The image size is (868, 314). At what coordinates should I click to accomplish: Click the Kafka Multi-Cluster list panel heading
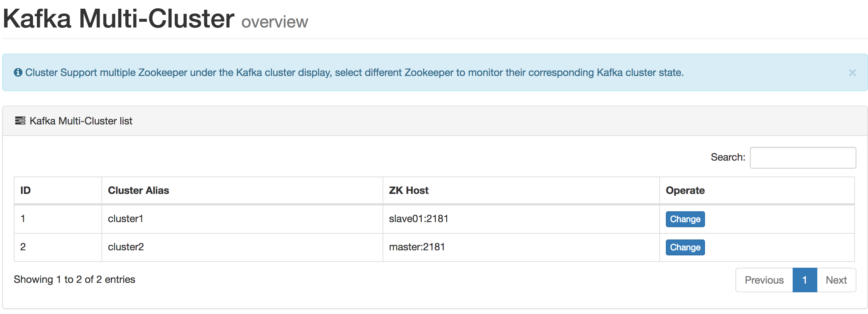435,121
